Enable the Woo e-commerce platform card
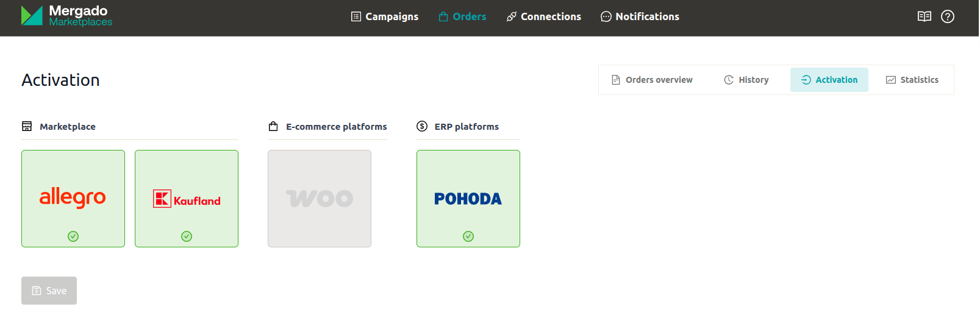This screenshot has height=315, width=980. pos(320,199)
